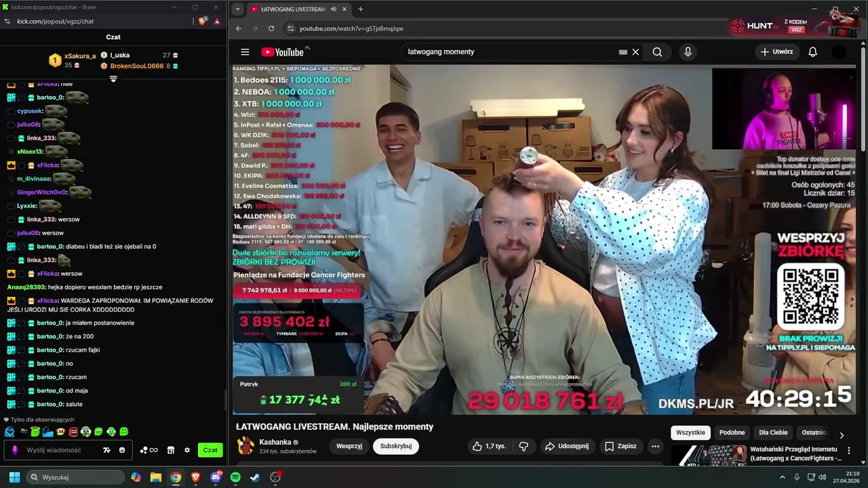Click the livestream video player
This screenshot has width=868, height=488.
pos(545,239)
